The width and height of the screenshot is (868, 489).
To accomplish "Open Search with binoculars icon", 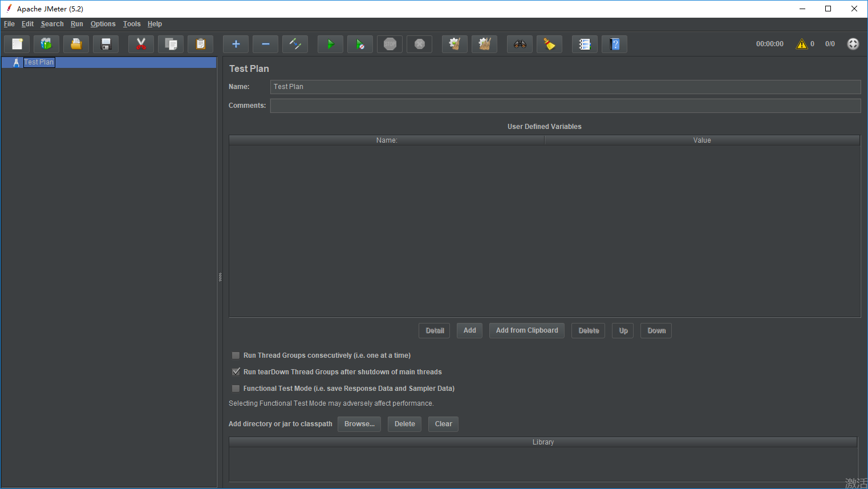I will (x=520, y=44).
